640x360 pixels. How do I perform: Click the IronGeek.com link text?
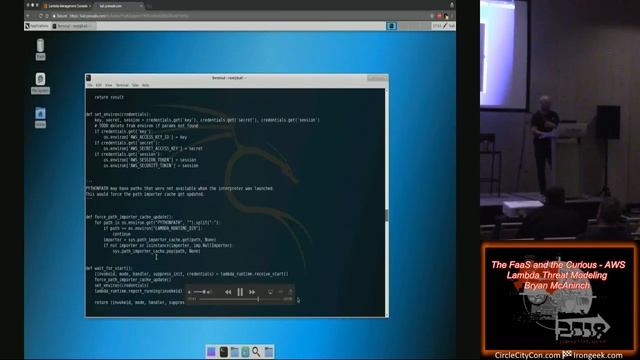point(598,356)
